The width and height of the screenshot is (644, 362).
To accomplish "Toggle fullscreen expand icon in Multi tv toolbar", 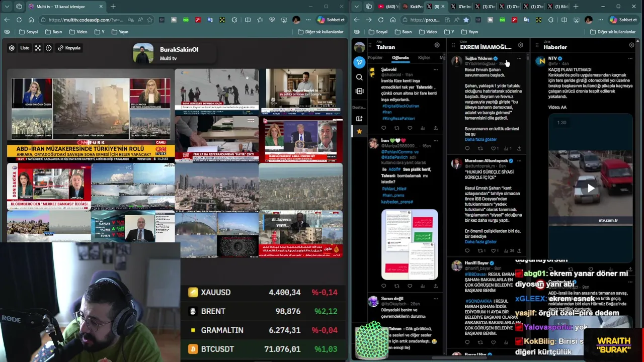I will pyautogui.click(x=38, y=48).
